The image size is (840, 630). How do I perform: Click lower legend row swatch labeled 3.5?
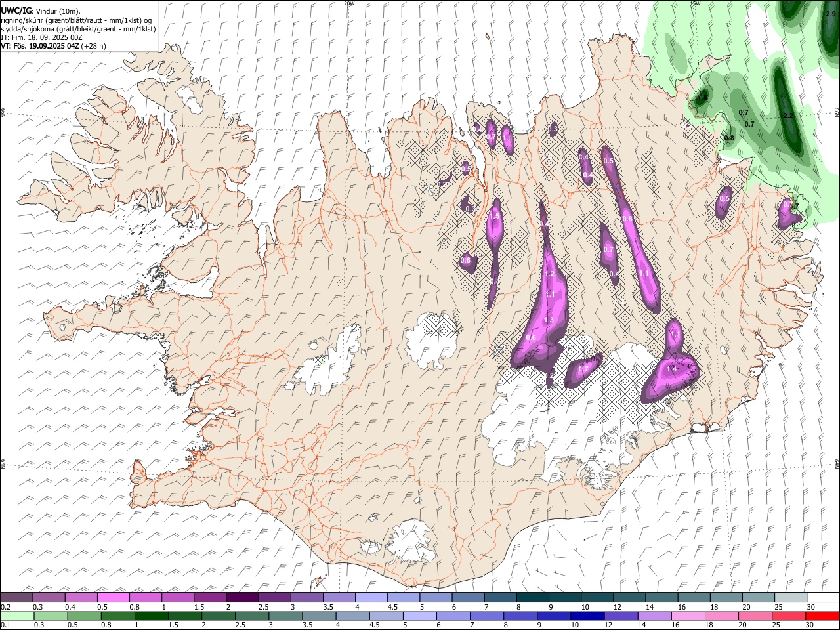pos(319,616)
